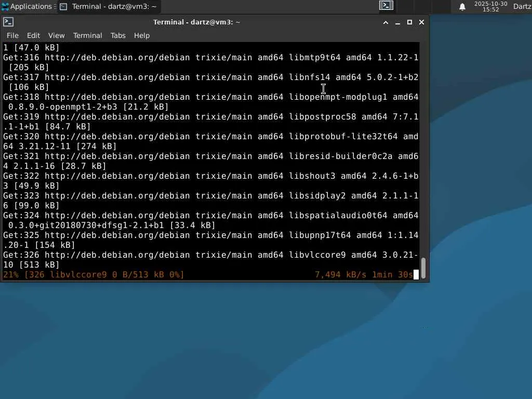Click the libmtp9t64 package name in Get:316

click(x=314, y=57)
